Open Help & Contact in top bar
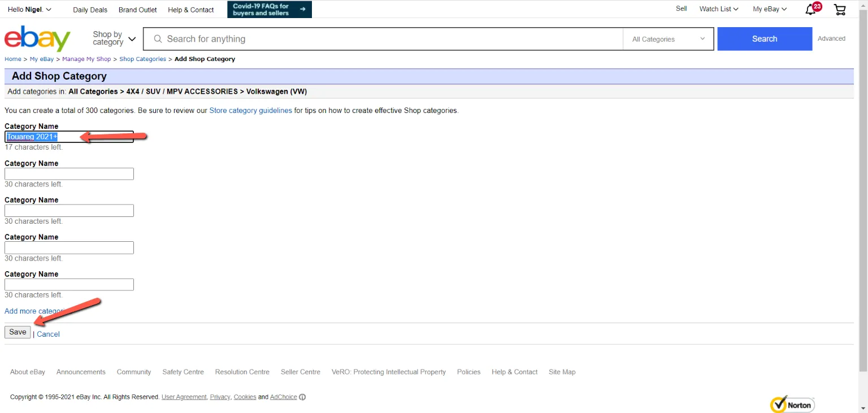 click(191, 10)
